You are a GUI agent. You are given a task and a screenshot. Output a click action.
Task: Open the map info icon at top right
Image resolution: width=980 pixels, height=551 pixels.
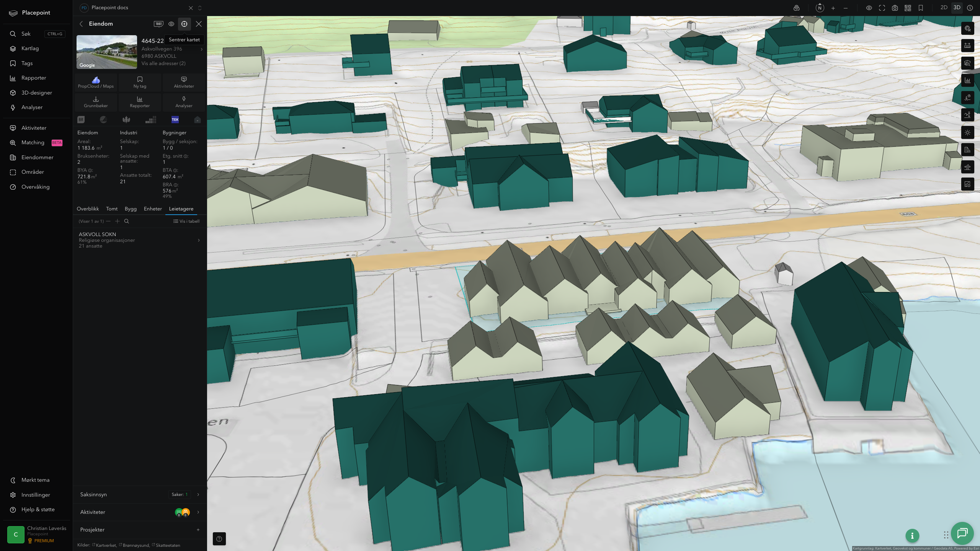pos(970,8)
